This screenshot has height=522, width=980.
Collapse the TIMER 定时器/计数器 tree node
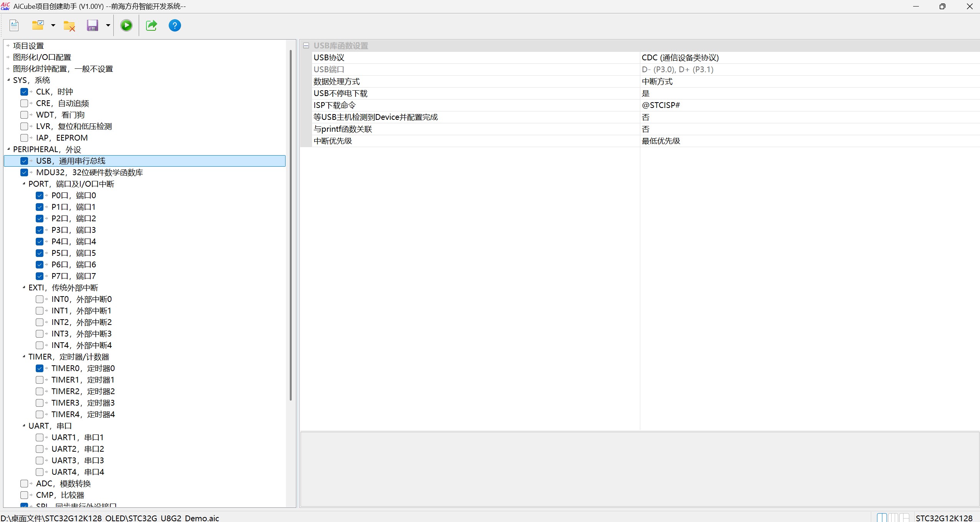point(24,357)
